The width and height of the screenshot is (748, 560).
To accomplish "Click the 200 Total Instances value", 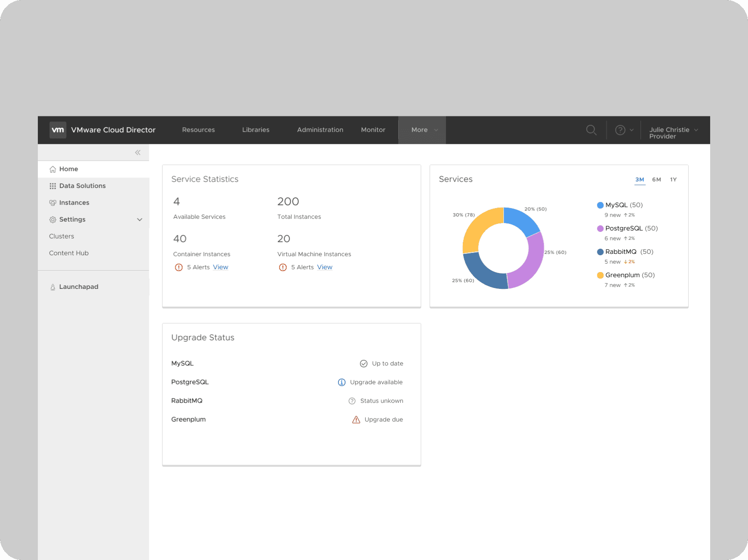I will [288, 201].
